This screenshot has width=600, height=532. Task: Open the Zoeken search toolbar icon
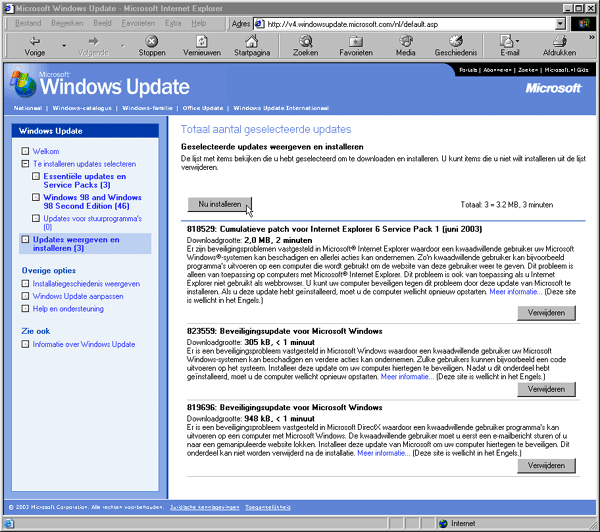(x=305, y=41)
